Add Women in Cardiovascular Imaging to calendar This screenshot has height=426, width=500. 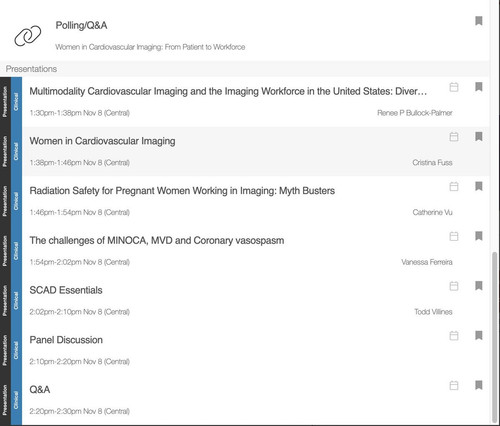[x=454, y=137]
